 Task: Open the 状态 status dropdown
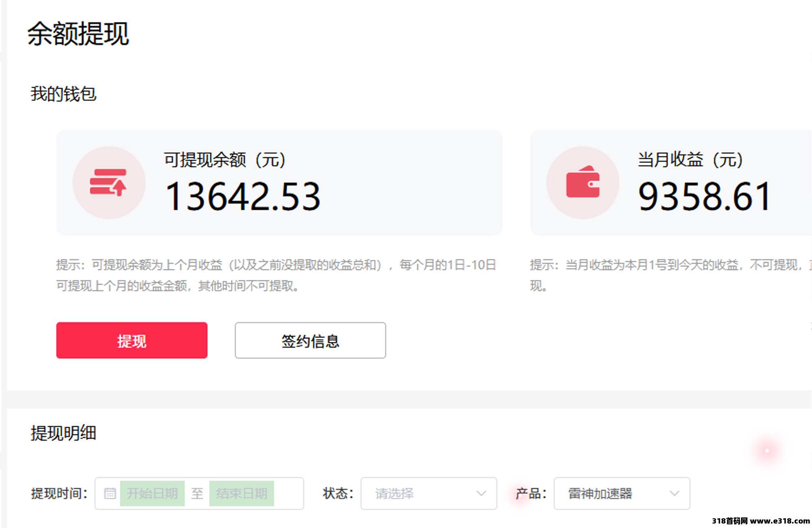pos(429,493)
